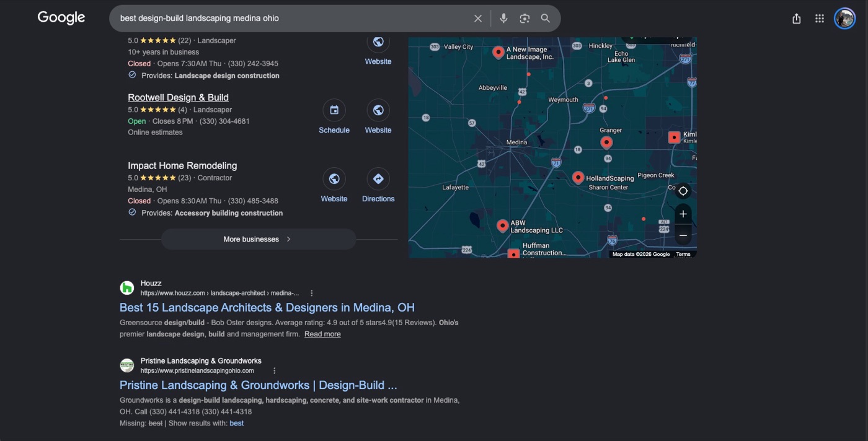Open the Google apps grid
This screenshot has height=441, width=868.
tap(820, 19)
